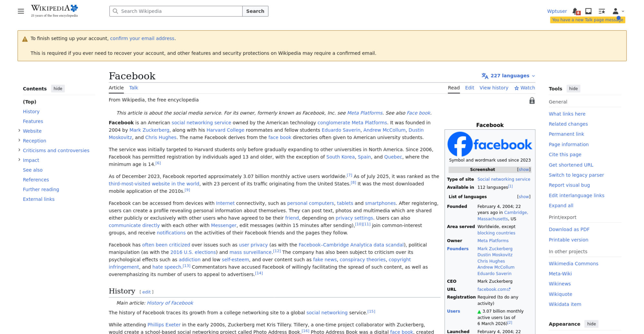Open the user account menu icon

point(618,11)
